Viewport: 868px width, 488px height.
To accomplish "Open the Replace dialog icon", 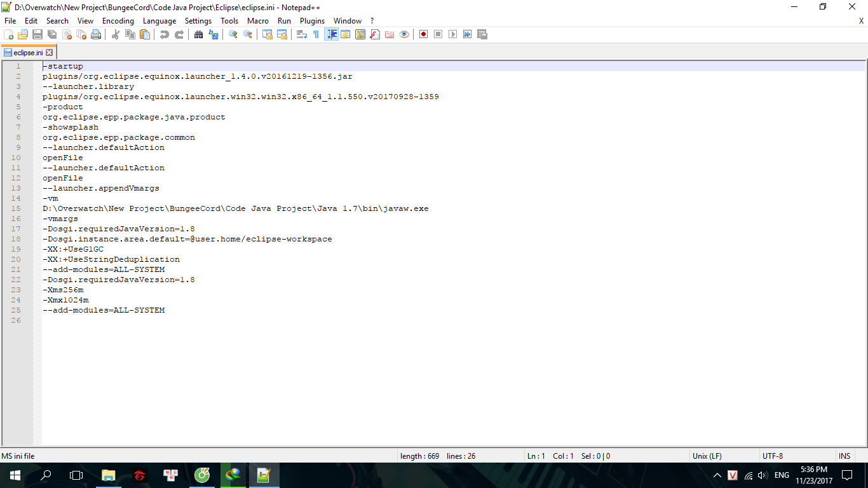I will 214,34.
